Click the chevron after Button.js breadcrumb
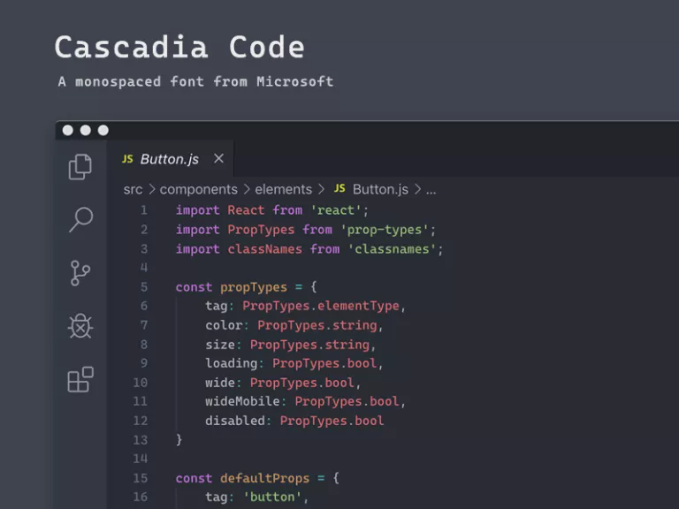This screenshot has width=679, height=509. click(417, 189)
